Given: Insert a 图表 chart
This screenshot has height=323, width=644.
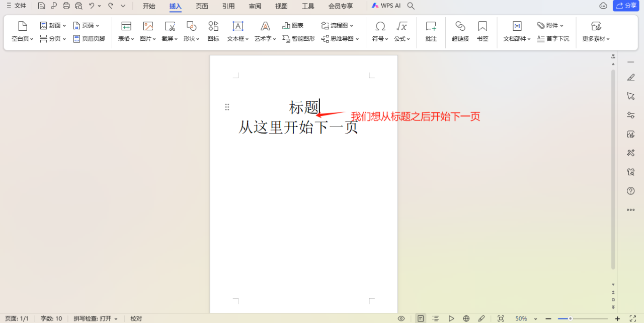Looking at the screenshot, I should point(293,25).
